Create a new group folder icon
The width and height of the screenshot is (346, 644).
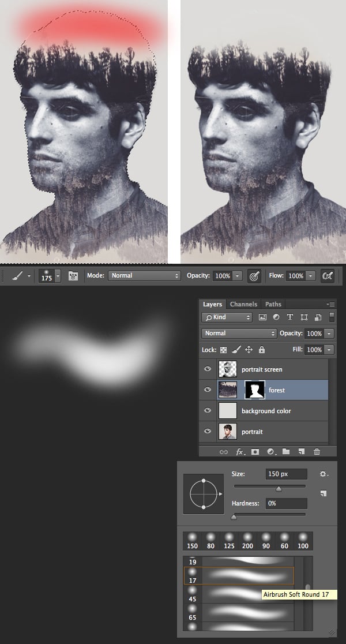click(x=286, y=451)
